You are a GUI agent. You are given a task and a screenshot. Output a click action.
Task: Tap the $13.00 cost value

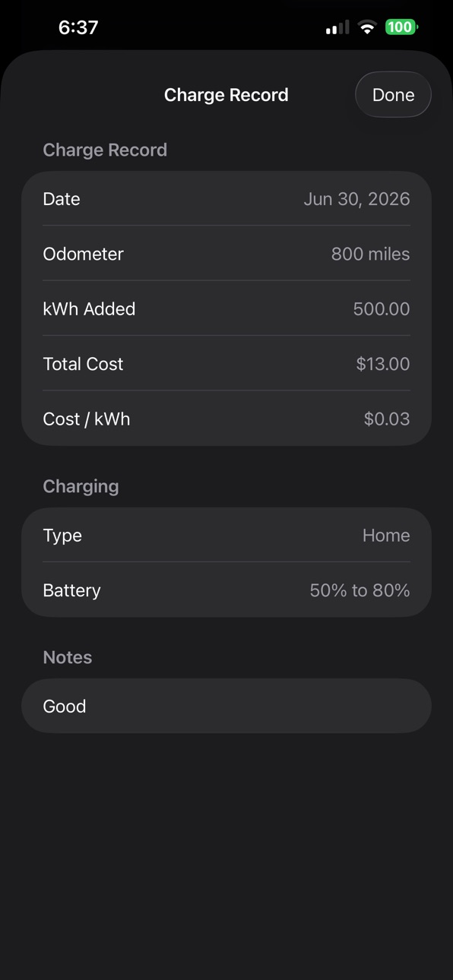pyautogui.click(x=383, y=364)
